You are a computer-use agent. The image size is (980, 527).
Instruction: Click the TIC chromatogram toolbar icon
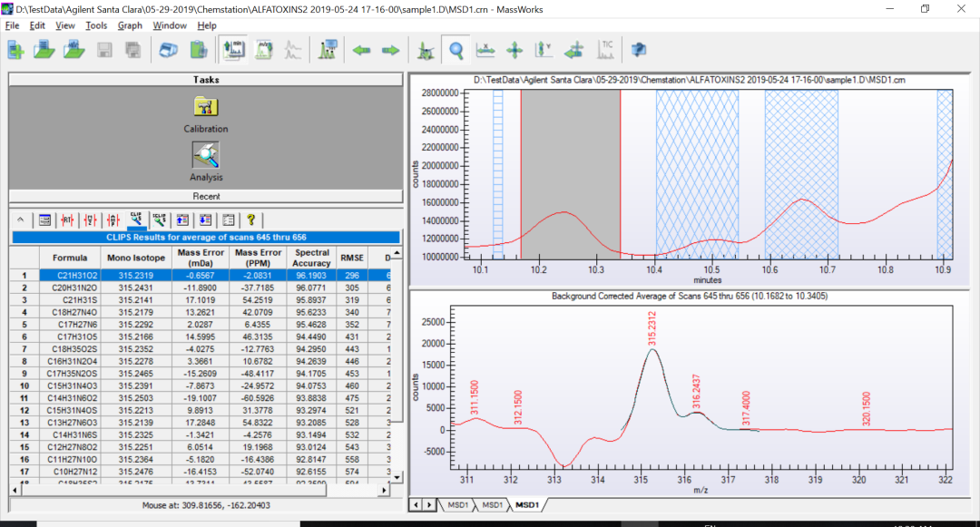[605, 50]
